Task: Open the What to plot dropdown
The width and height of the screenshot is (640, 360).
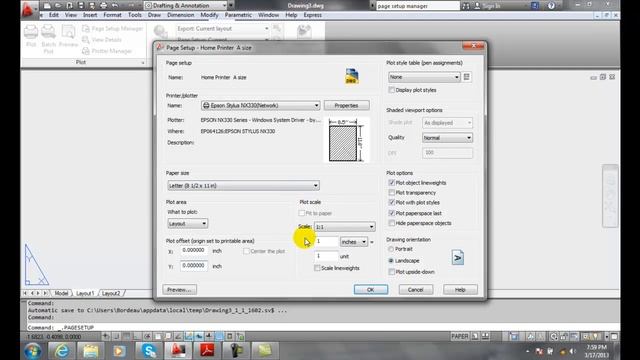Action: (187, 223)
